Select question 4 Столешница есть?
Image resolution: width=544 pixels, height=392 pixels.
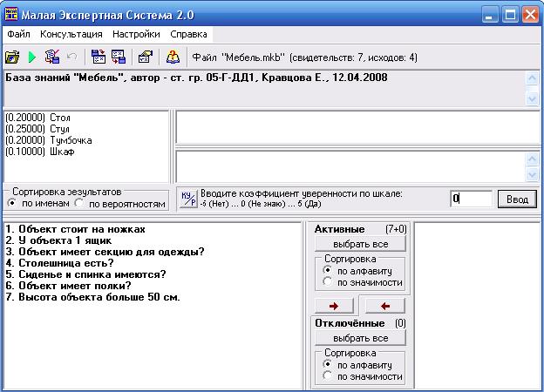click(x=59, y=263)
